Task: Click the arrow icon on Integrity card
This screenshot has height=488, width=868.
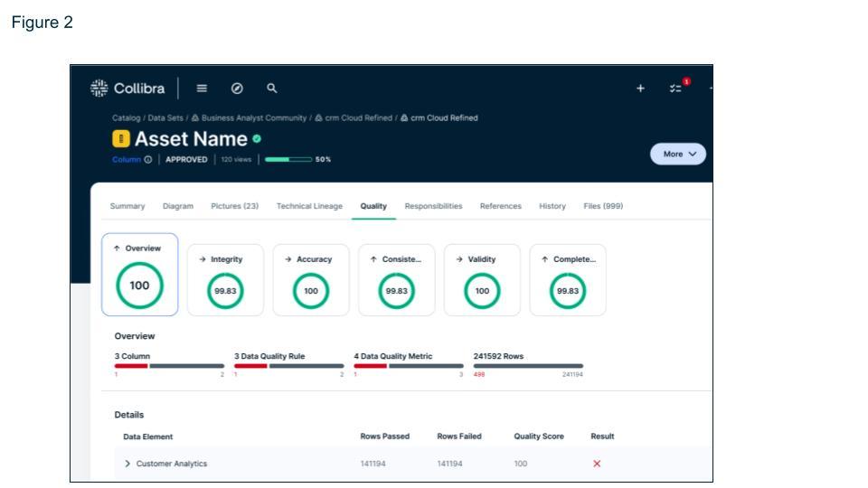Action: pyautogui.click(x=203, y=259)
